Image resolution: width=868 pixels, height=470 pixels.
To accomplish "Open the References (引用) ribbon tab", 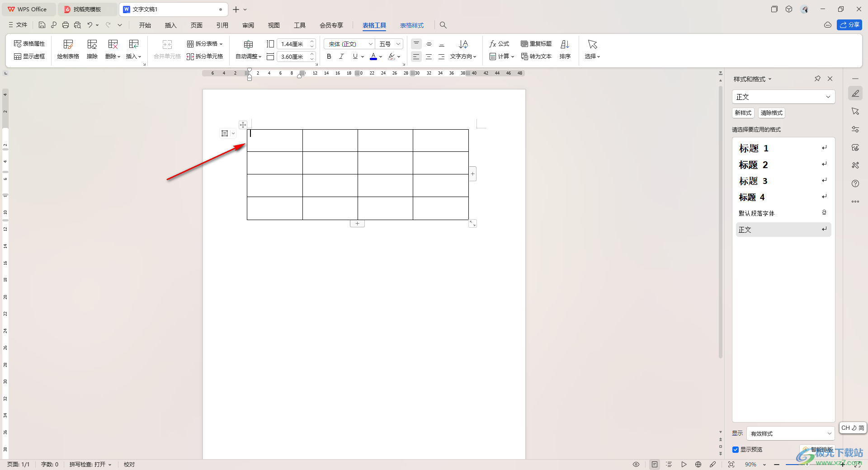I will tap(222, 25).
